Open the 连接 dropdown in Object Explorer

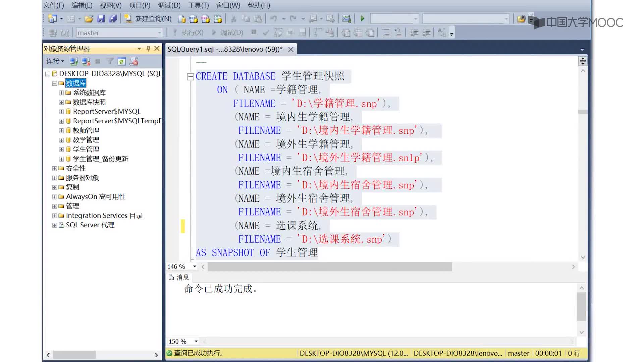click(55, 61)
